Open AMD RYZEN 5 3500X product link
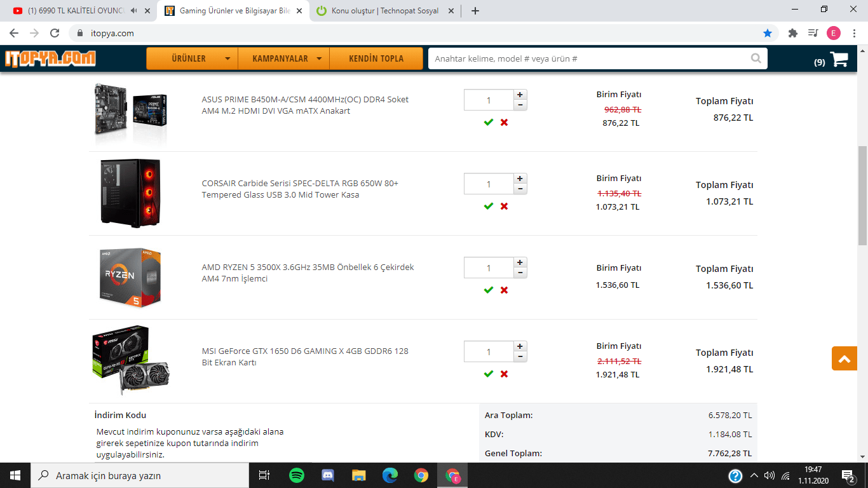The image size is (868, 488). click(308, 273)
